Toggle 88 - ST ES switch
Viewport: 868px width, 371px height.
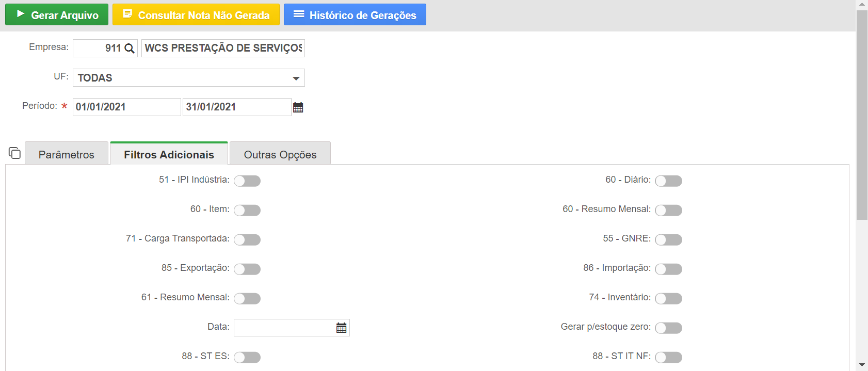(247, 357)
